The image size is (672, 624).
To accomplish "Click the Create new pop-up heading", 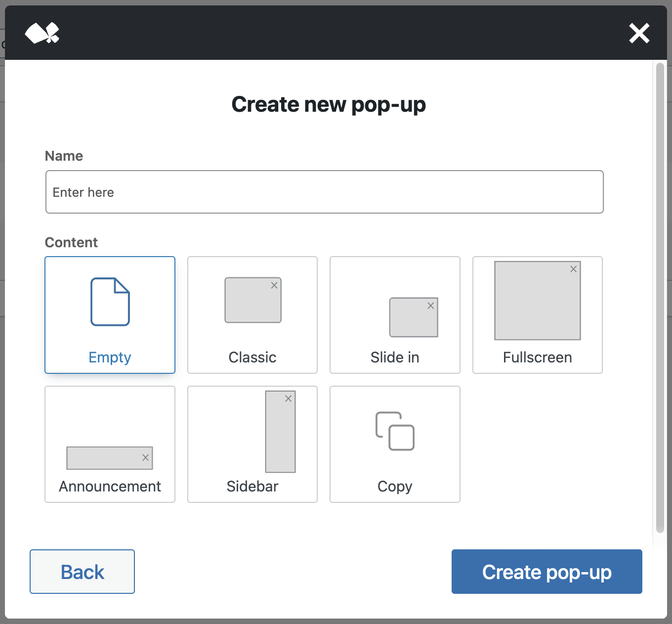I will (329, 104).
